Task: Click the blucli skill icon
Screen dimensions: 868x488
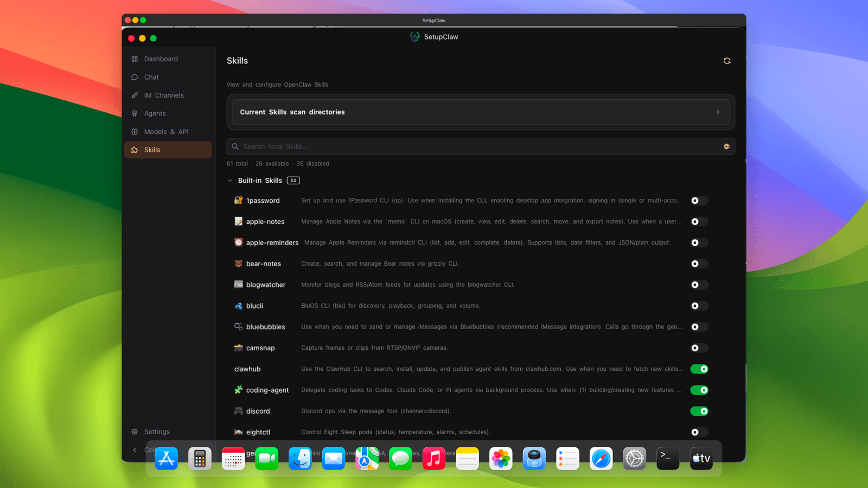Action: tap(238, 306)
